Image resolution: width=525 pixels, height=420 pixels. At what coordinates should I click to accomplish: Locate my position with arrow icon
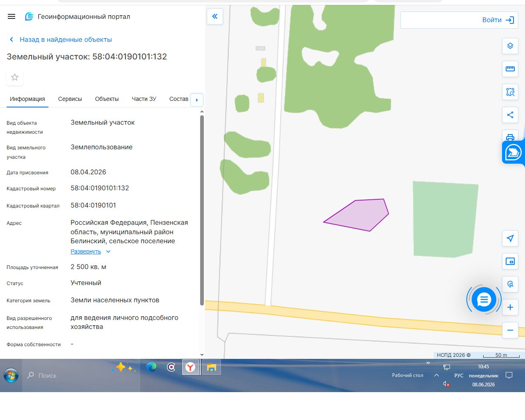pyautogui.click(x=510, y=238)
